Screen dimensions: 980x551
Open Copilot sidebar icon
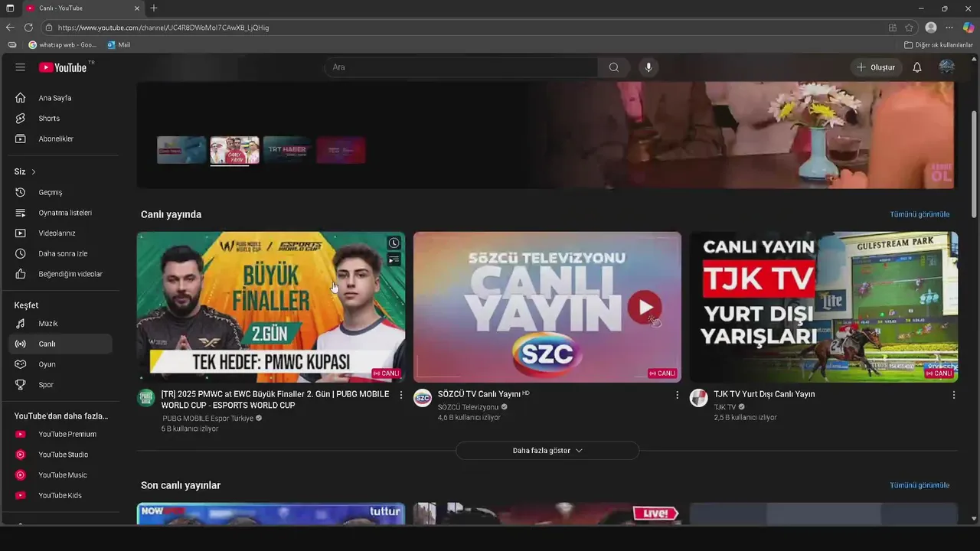pos(969,28)
